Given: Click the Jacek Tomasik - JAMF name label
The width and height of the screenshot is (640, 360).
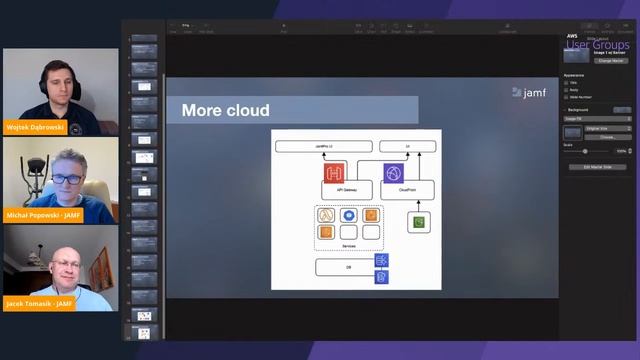Looking at the screenshot, I should (x=39, y=304).
